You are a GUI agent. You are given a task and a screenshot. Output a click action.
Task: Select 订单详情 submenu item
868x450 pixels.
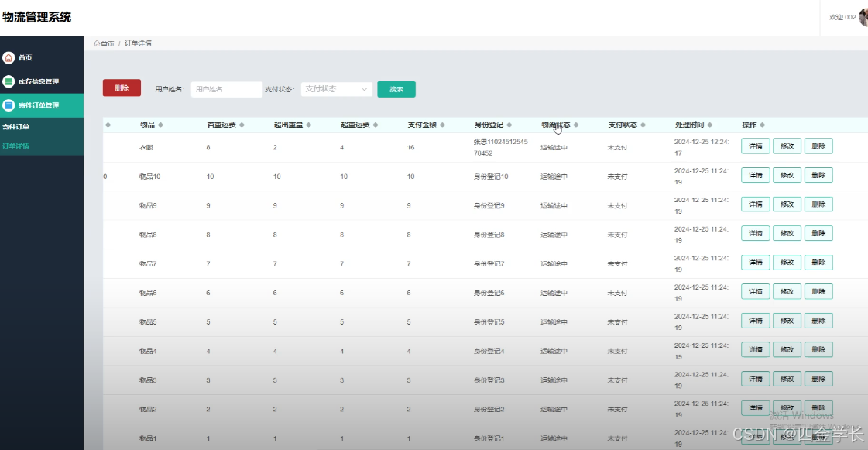[42, 146]
